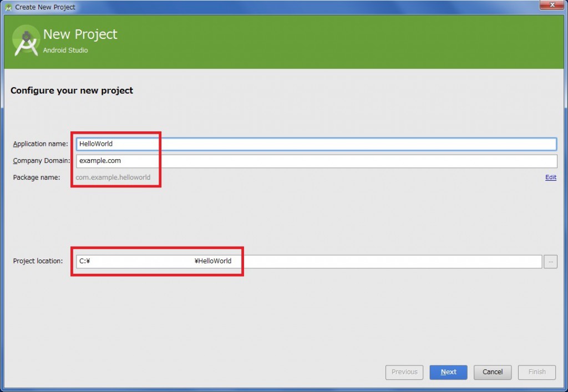Click inside the Project location field

click(x=333, y=261)
